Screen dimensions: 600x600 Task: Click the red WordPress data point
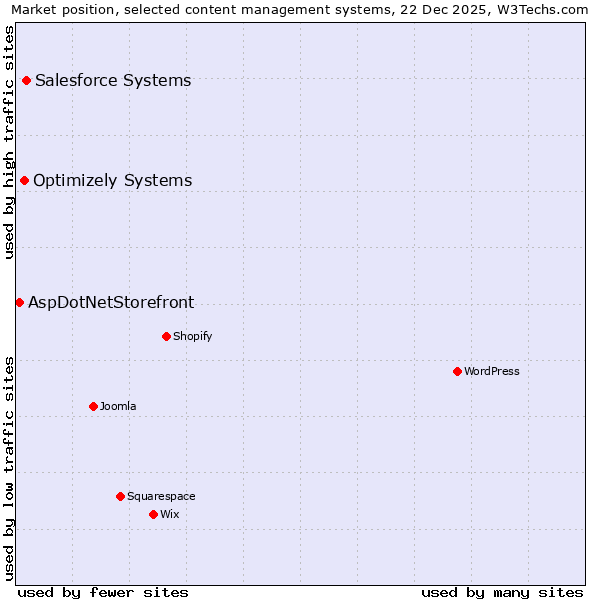click(x=457, y=371)
